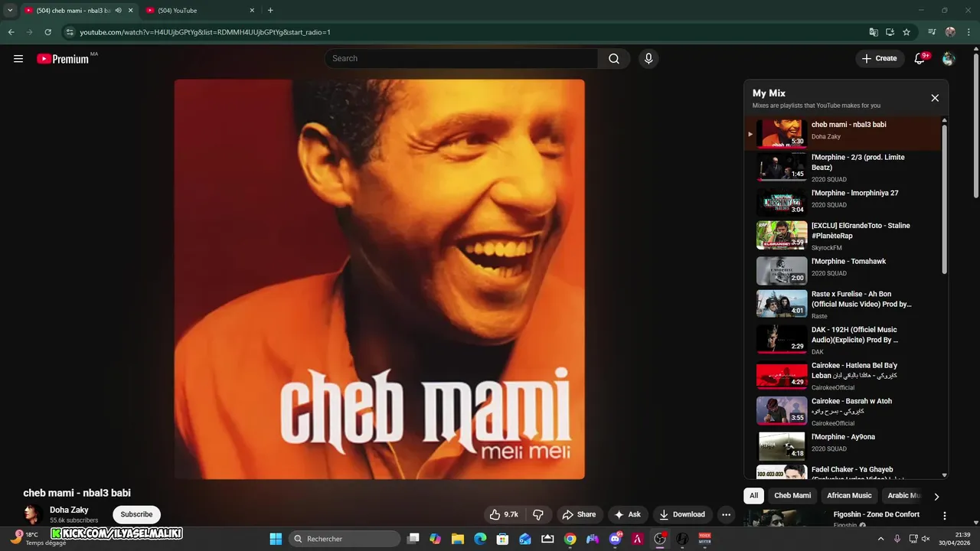Image resolution: width=980 pixels, height=551 pixels.
Task: Bookmark this page with star
Action: pyautogui.click(x=906, y=32)
